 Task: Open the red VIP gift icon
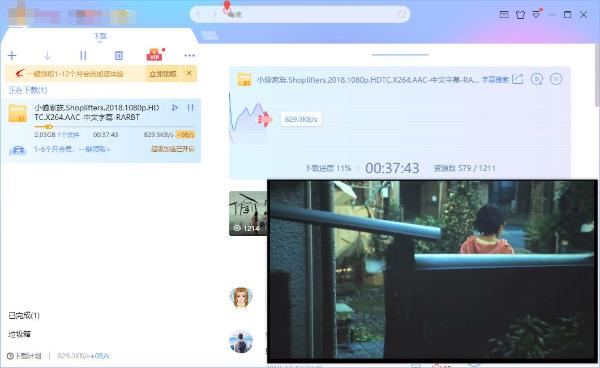pyautogui.click(x=154, y=55)
